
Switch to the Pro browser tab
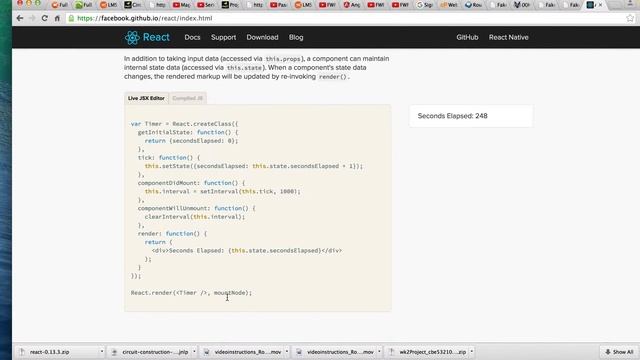coord(230,5)
